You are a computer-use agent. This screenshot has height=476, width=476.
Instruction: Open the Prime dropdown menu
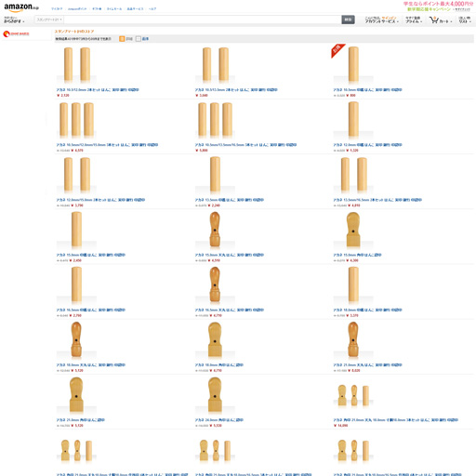[414, 20]
